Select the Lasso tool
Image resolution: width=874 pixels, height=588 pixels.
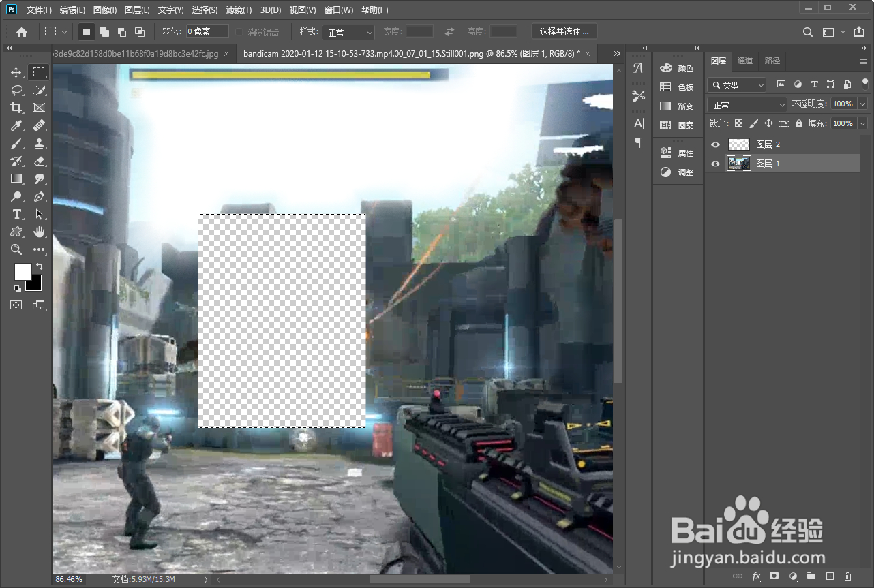pyautogui.click(x=16, y=90)
